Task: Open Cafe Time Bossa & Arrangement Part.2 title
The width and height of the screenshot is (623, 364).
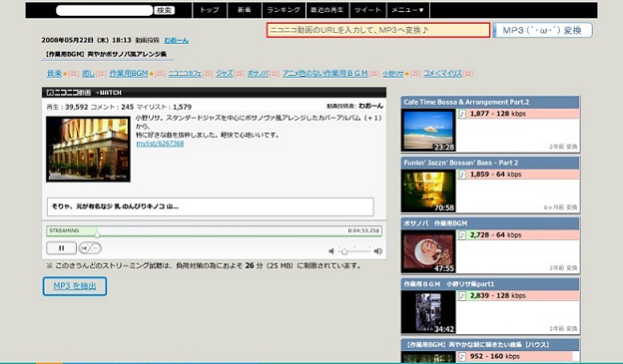Action: pos(466,102)
